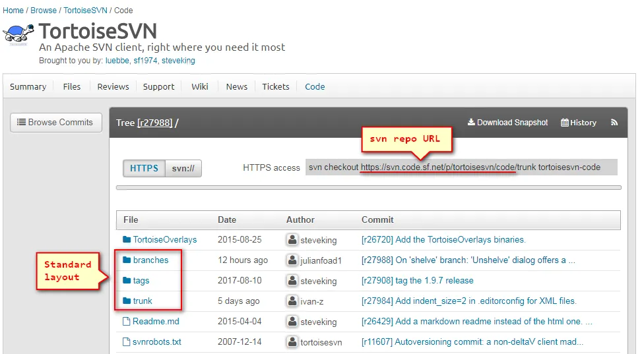Open commit r26429 markdown readme

(477, 322)
